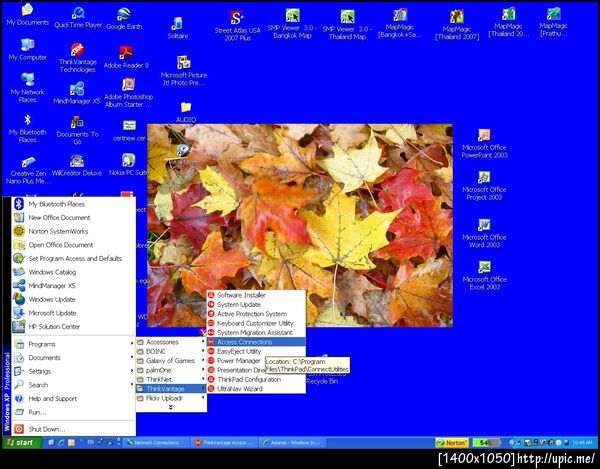Open the AUDIO folder on the desktop
This screenshot has width=600, height=469.
pyautogui.click(x=186, y=112)
